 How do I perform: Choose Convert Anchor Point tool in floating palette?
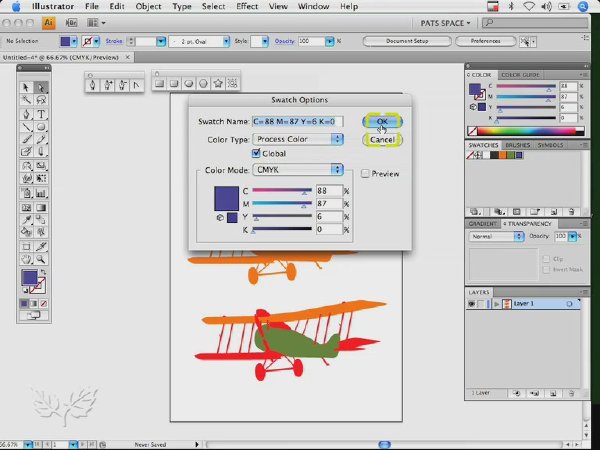(x=137, y=85)
